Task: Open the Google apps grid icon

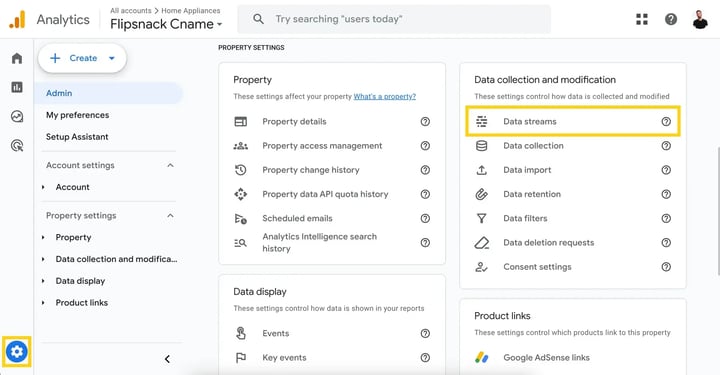Action: (x=642, y=19)
